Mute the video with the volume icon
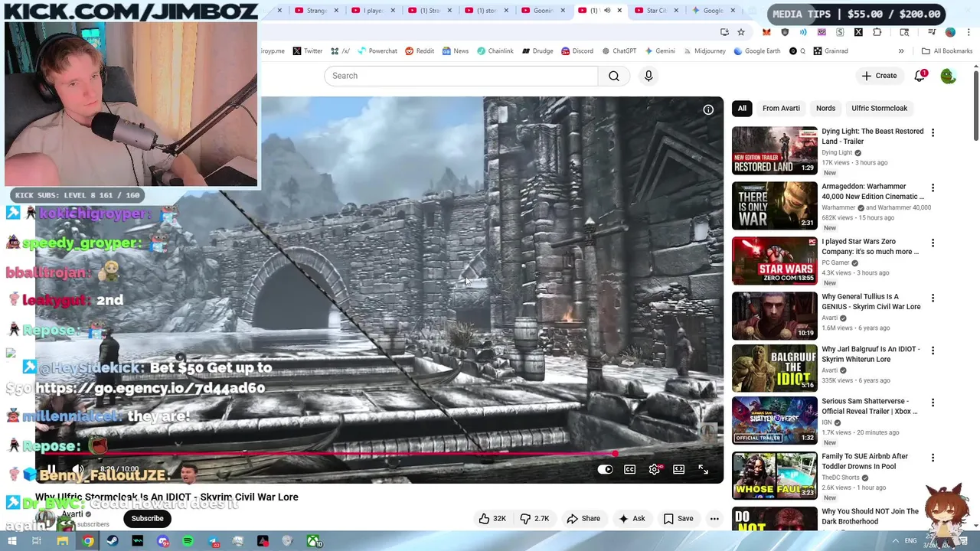Screen dimensions: 980x551 [x=77, y=469]
